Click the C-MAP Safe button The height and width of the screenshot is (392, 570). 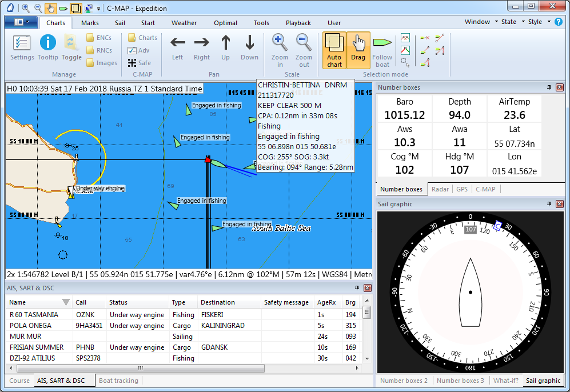click(x=139, y=63)
